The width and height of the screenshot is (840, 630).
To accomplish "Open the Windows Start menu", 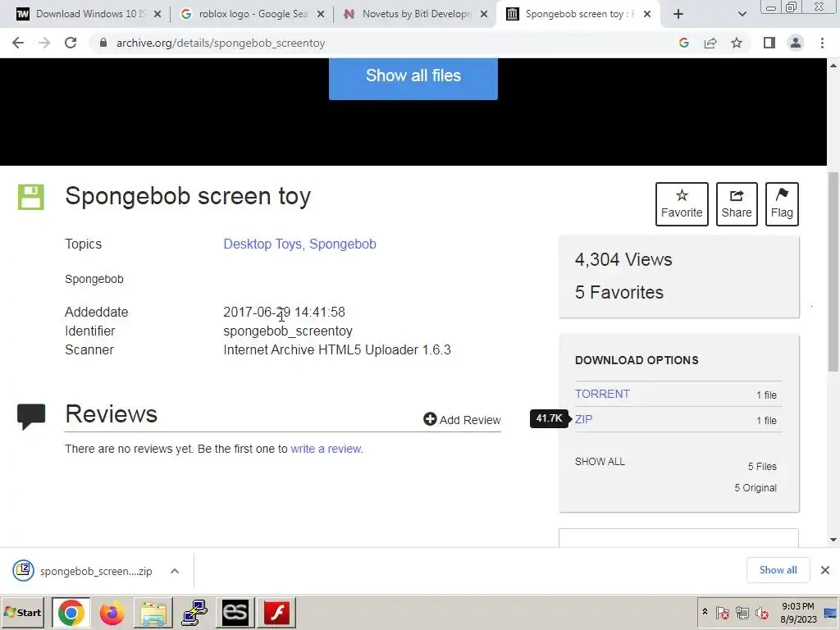I will point(22,612).
